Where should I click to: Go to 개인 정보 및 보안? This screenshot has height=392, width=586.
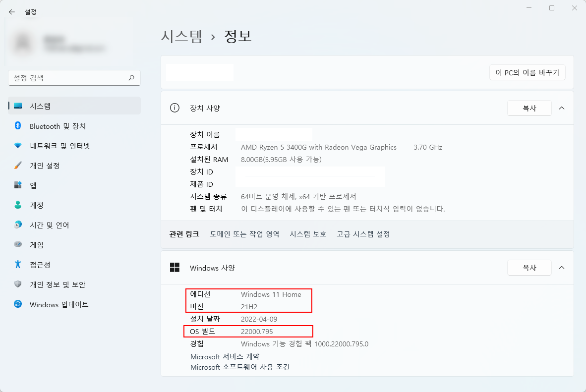click(x=74, y=284)
